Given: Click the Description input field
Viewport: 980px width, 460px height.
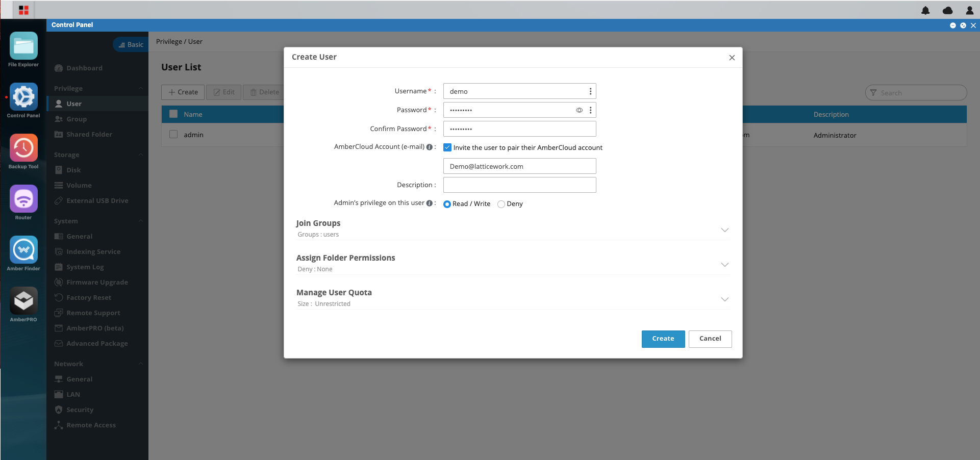Looking at the screenshot, I should [519, 185].
